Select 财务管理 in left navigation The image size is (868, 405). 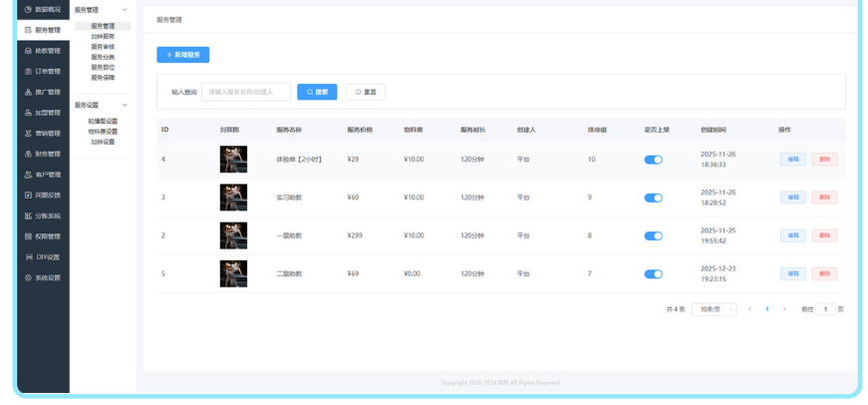pyautogui.click(x=42, y=154)
